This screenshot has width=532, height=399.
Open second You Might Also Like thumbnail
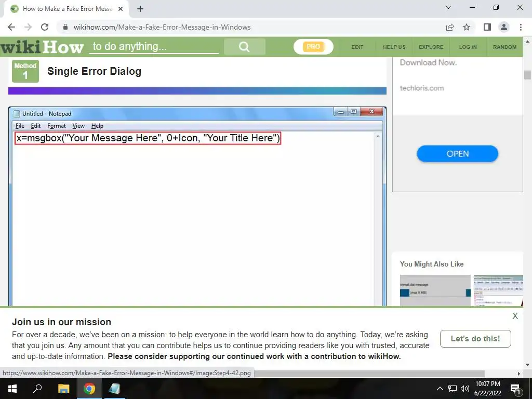(x=498, y=290)
